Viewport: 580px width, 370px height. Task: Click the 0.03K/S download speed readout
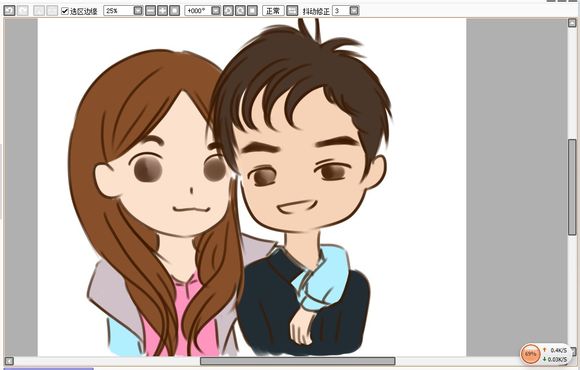(557, 359)
